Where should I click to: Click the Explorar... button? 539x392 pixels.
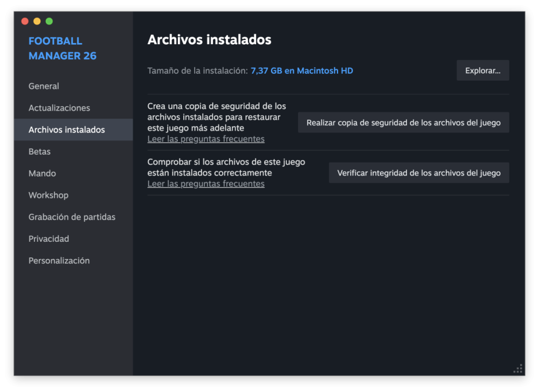click(482, 70)
